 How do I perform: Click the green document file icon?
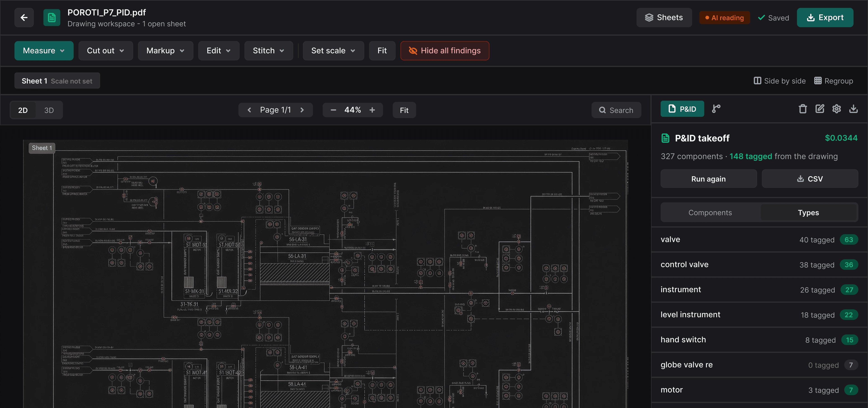point(52,17)
